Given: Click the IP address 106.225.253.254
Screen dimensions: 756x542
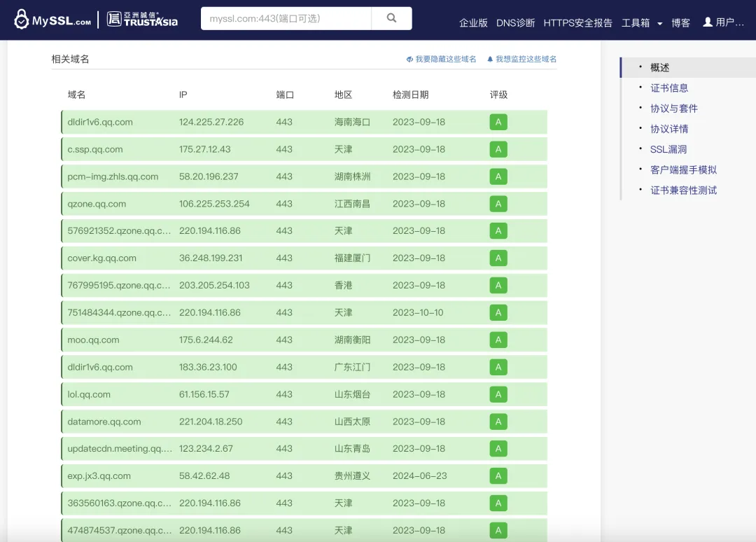Looking at the screenshot, I should click(x=215, y=204).
